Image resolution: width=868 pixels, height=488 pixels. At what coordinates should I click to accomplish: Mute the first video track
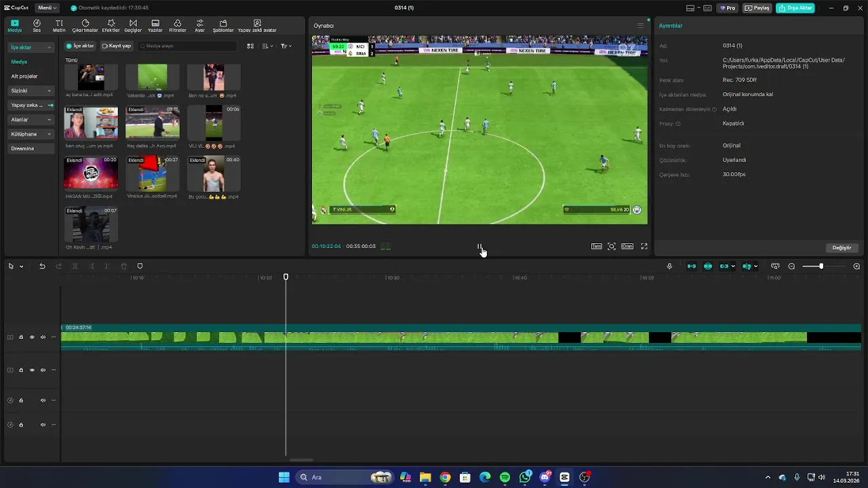click(43, 337)
